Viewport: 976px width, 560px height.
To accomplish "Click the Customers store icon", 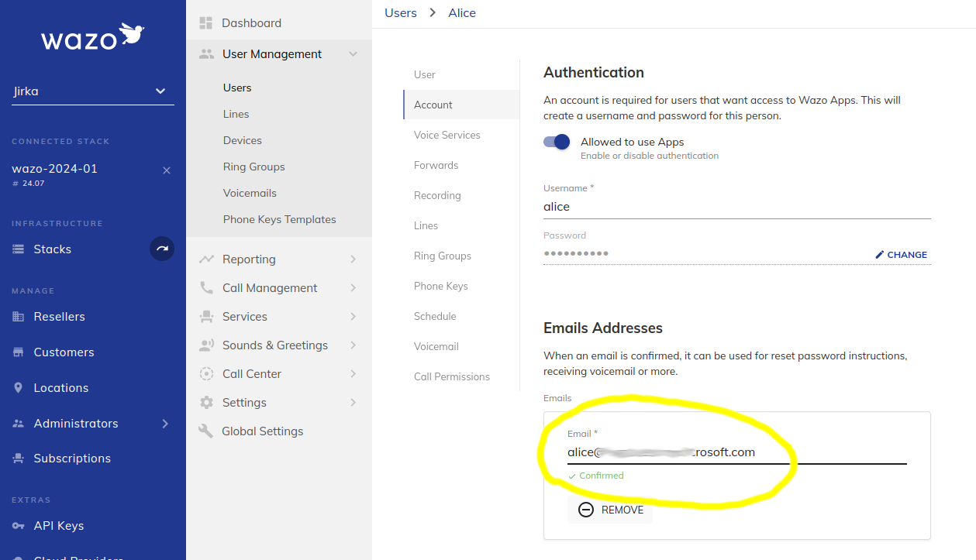I will pyautogui.click(x=19, y=352).
